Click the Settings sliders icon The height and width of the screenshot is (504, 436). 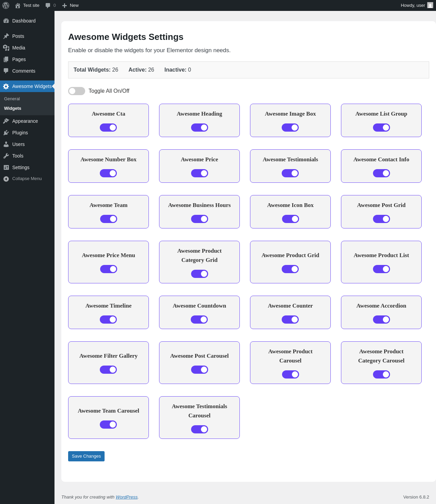coord(6,167)
